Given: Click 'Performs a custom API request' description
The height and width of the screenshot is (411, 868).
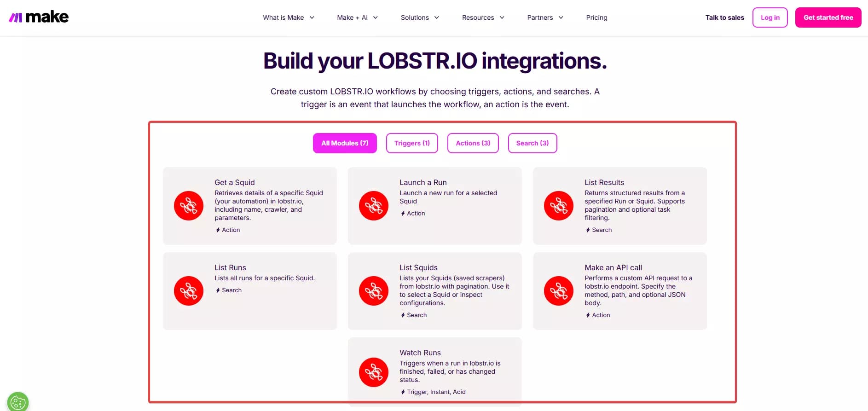Looking at the screenshot, I should [x=638, y=290].
